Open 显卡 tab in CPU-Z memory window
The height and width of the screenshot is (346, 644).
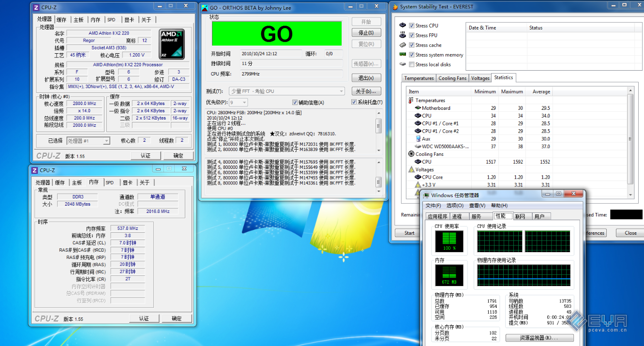click(127, 182)
